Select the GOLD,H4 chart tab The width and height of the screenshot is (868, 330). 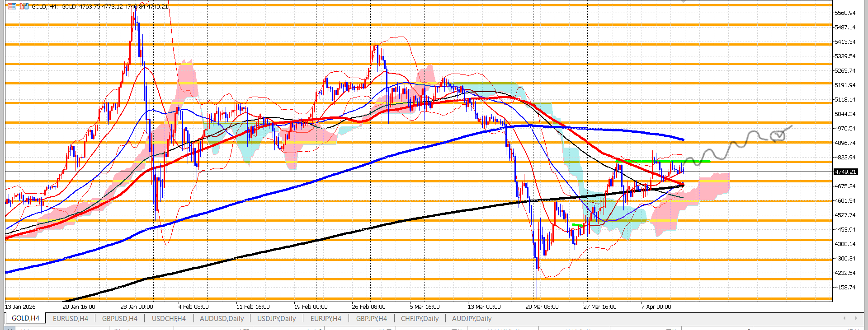pyautogui.click(x=25, y=318)
